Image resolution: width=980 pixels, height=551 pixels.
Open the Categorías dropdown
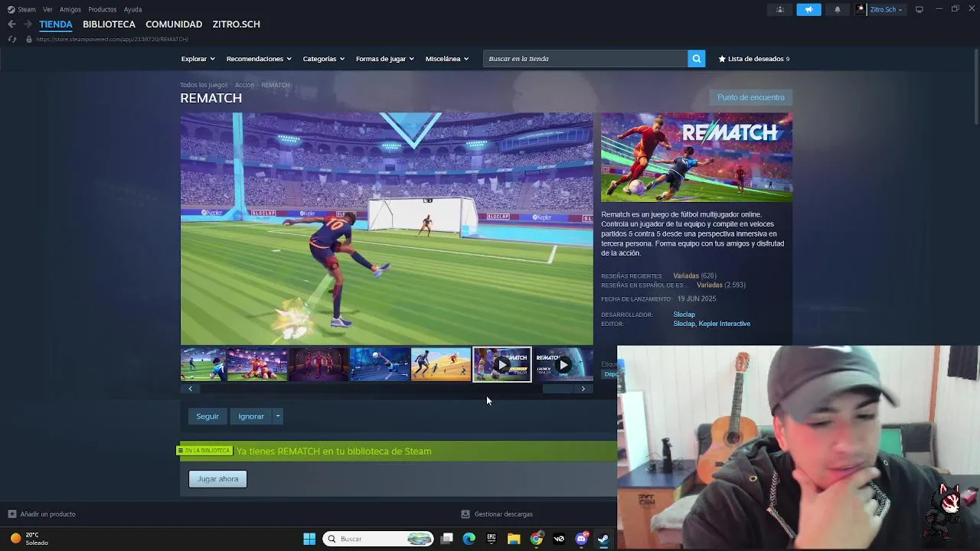[x=323, y=59]
